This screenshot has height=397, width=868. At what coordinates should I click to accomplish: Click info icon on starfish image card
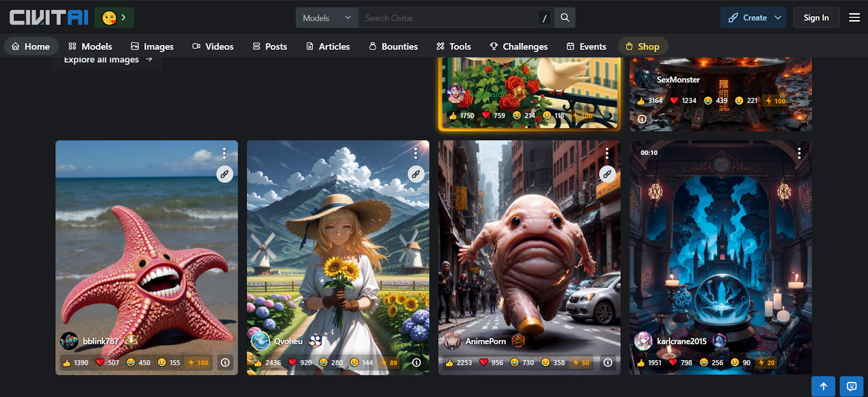tap(225, 362)
